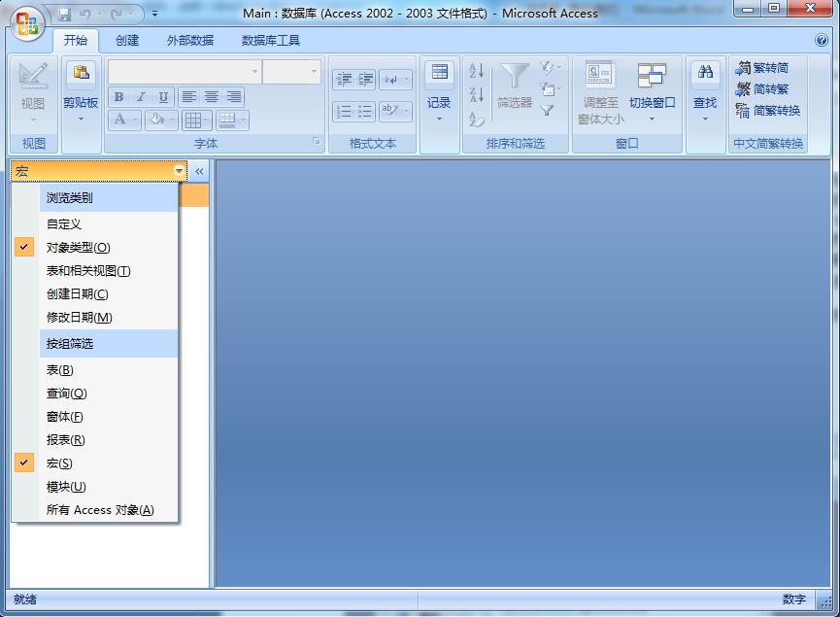The width and height of the screenshot is (840, 617).
Task: Select 创建日期(C) menu item
Action: tap(94, 294)
